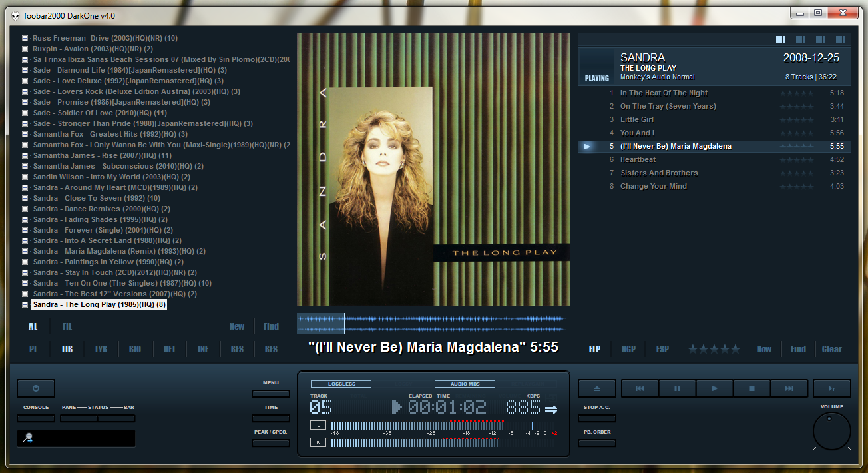This screenshot has height=473, width=868.
Task: Expand Russ Freeman - Drive (2003) node
Action: [x=25, y=38]
